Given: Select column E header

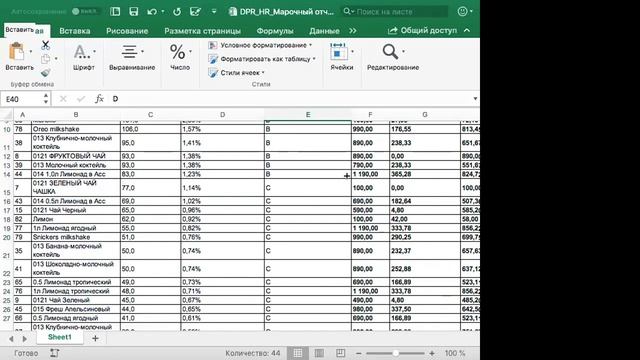Looking at the screenshot, I should 308,115.
